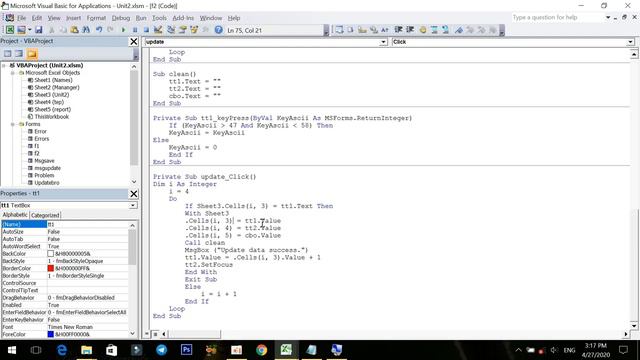The width and height of the screenshot is (640, 360).
Task: Open the Tools menu
Action: pyautogui.click(x=159, y=18)
